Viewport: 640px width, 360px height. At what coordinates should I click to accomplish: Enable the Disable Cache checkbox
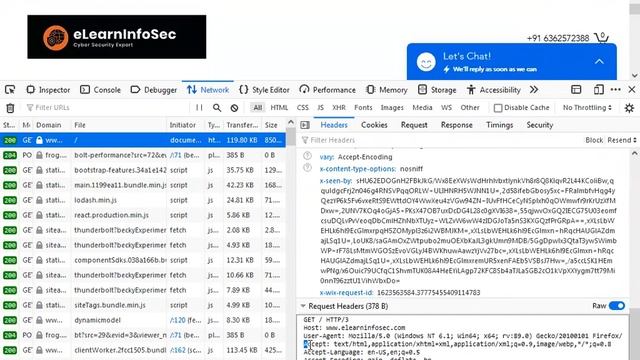point(498,108)
